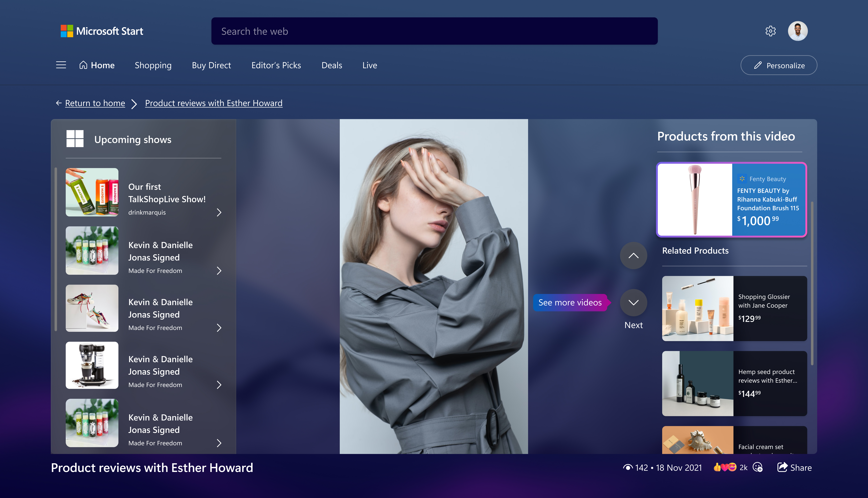Click the Walmart spark icon on Fenty card
The width and height of the screenshot is (868, 498).
click(x=742, y=179)
